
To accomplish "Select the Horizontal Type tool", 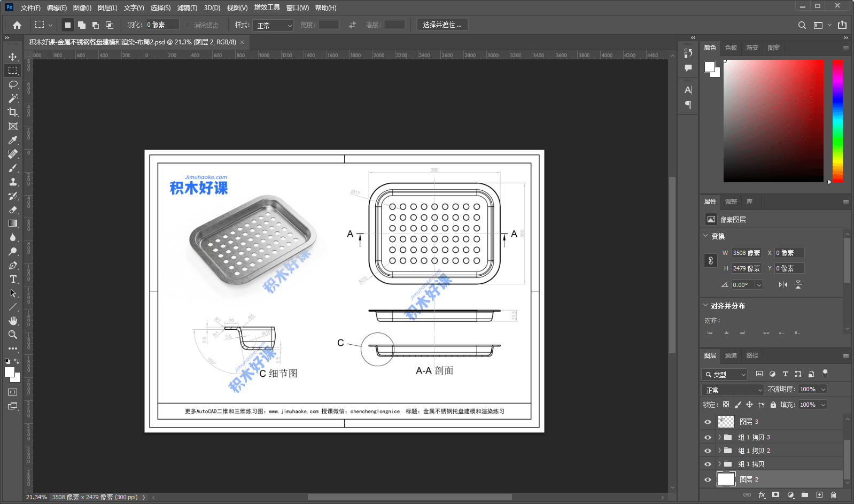I will [x=13, y=279].
